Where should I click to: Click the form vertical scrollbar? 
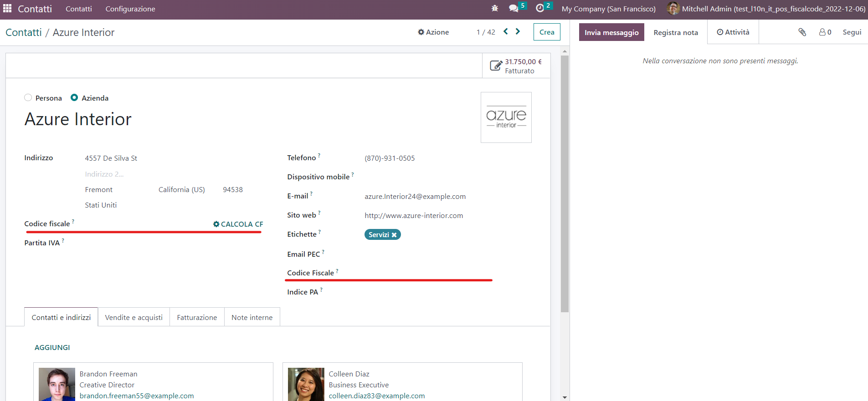(x=565, y=183)
